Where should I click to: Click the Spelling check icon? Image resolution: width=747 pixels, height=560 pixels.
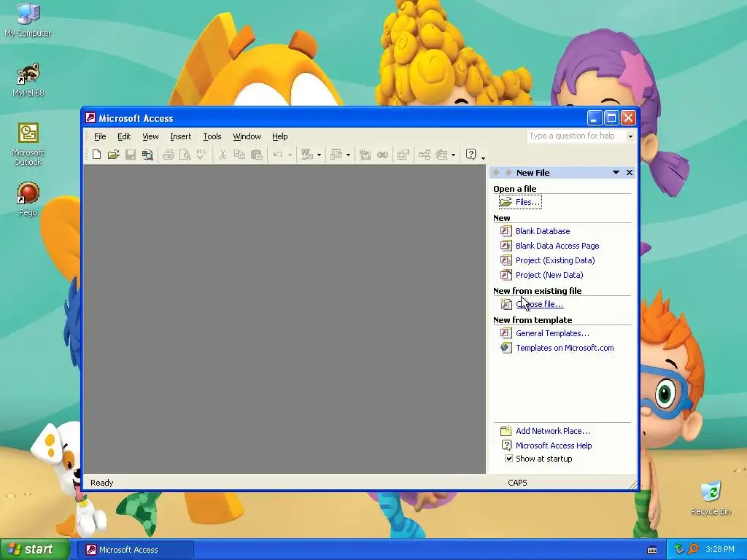coord(201,155)
